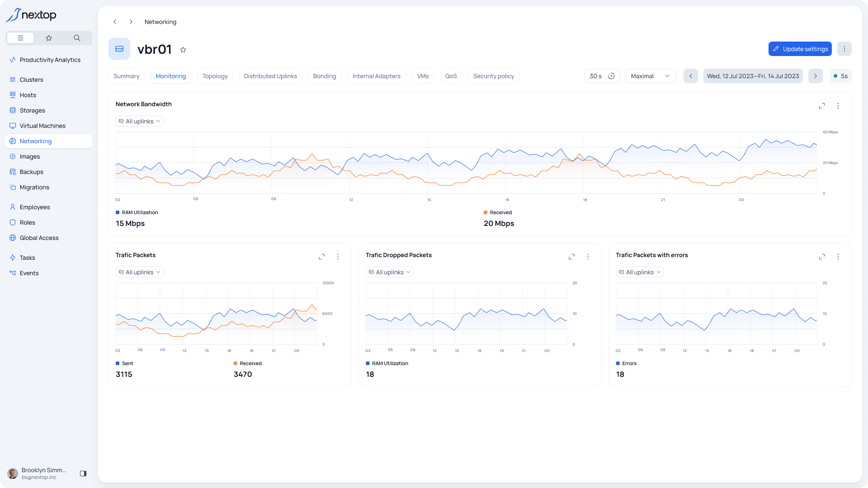Viewport: 868px width, 488px height.
Task: Open the page more-options menu
Action: pos(844,49)
